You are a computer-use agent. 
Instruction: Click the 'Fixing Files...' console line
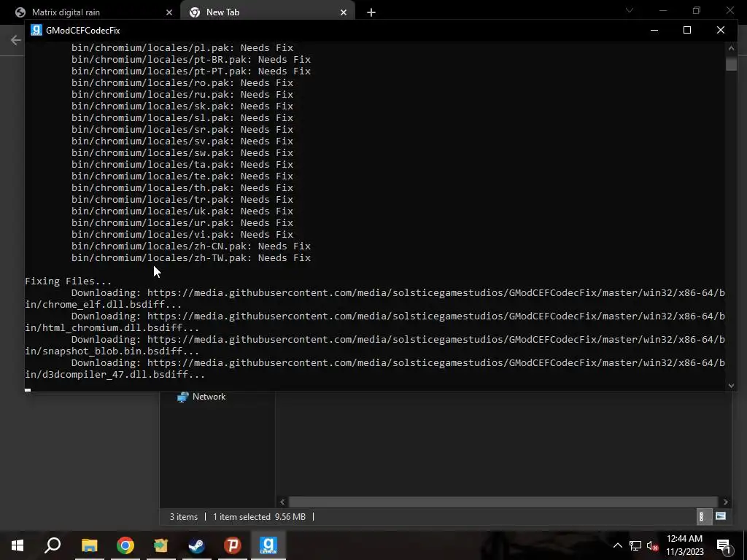point(68,281)
